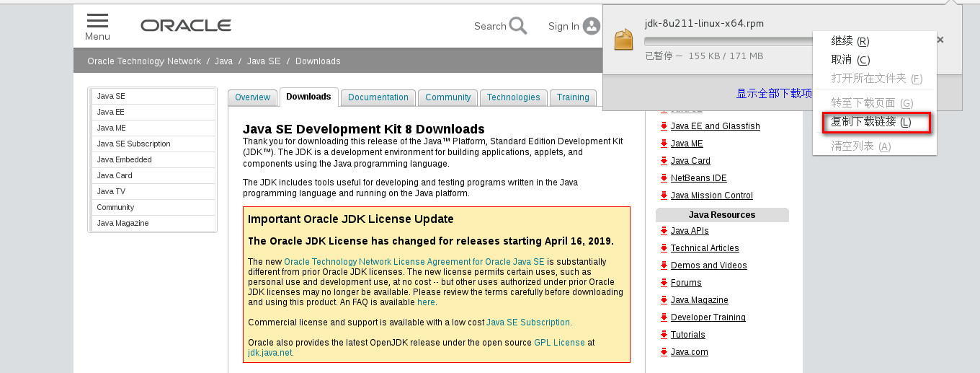Select 清空列表 (A) menu entry

coord(874,146)
